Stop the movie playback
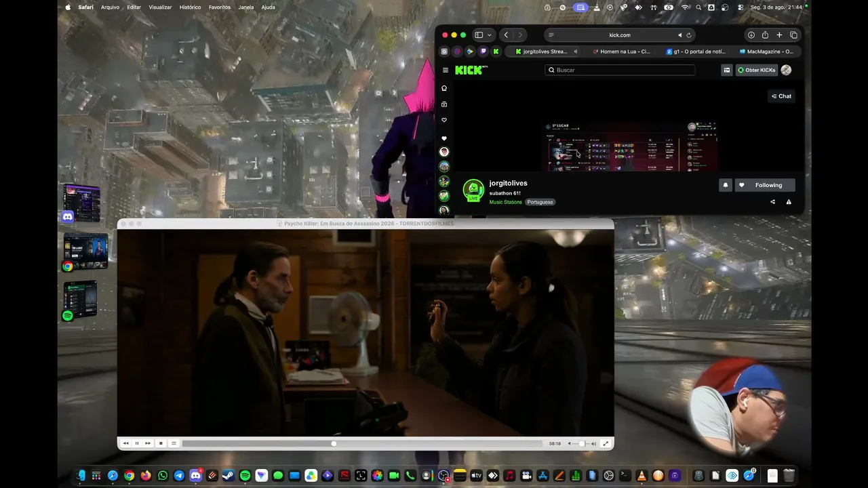This screenshot has height=488, width=868. (x=161, y=443)
